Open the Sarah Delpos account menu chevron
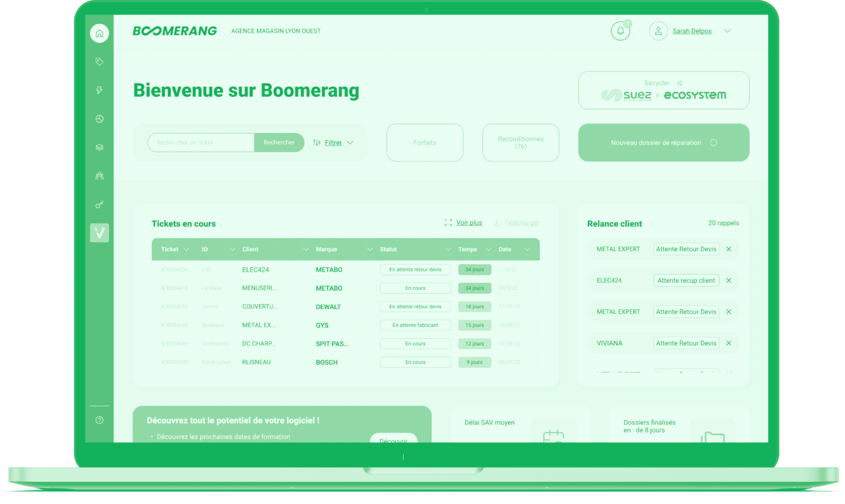 727,31
